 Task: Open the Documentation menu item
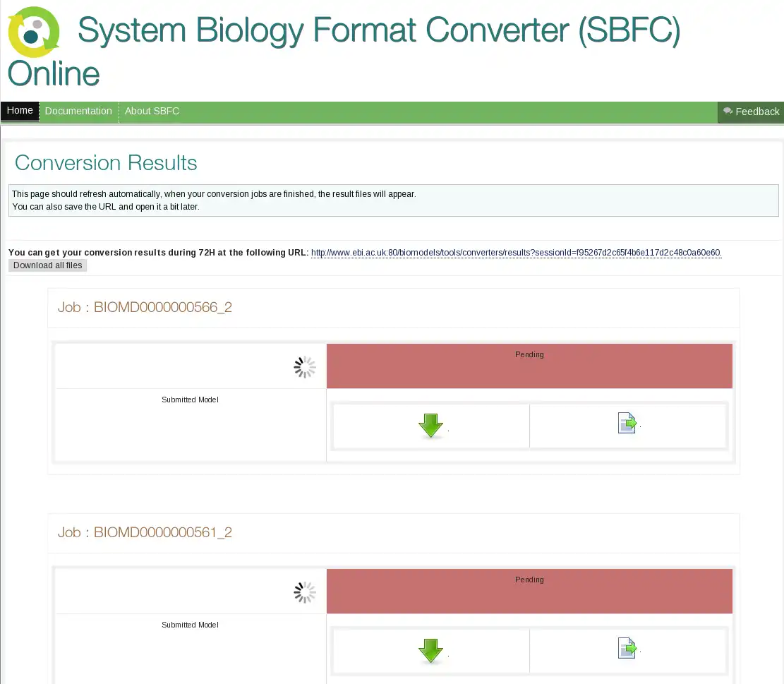pos(78,111)
